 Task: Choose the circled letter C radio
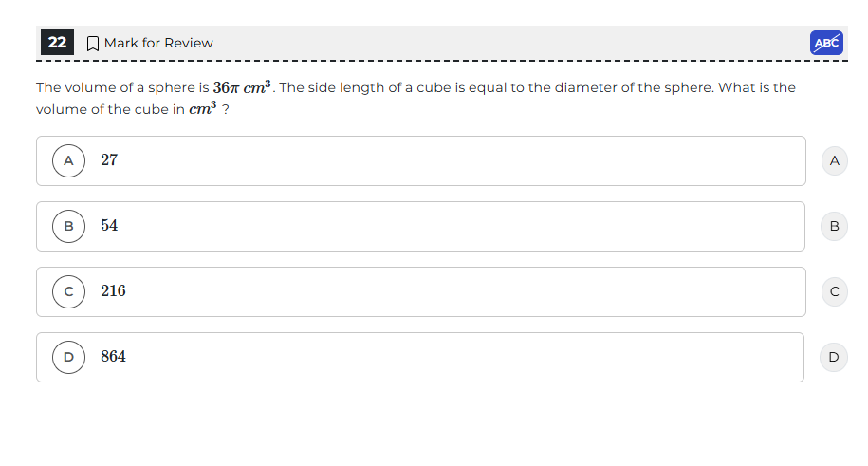[x=68, y=291]
